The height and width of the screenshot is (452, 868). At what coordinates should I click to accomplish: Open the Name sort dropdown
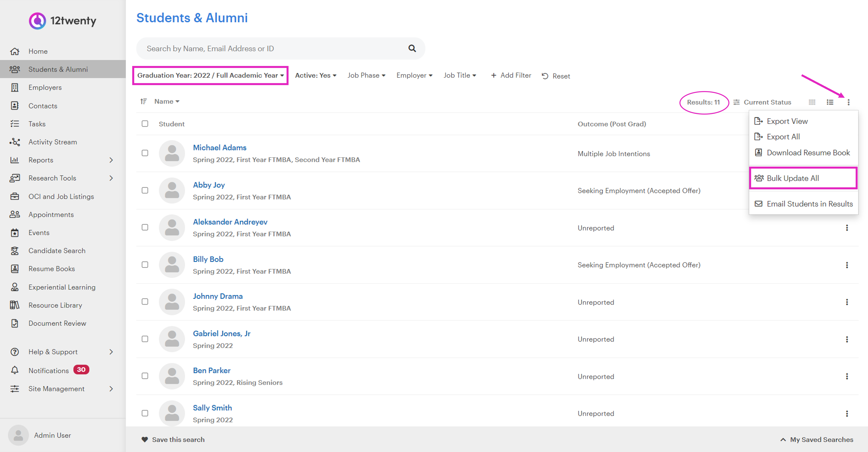point(167,101)
